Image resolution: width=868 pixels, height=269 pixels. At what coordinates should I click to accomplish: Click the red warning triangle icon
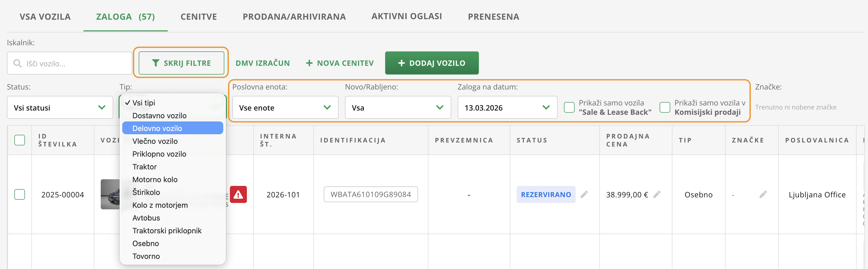[238, 194]
